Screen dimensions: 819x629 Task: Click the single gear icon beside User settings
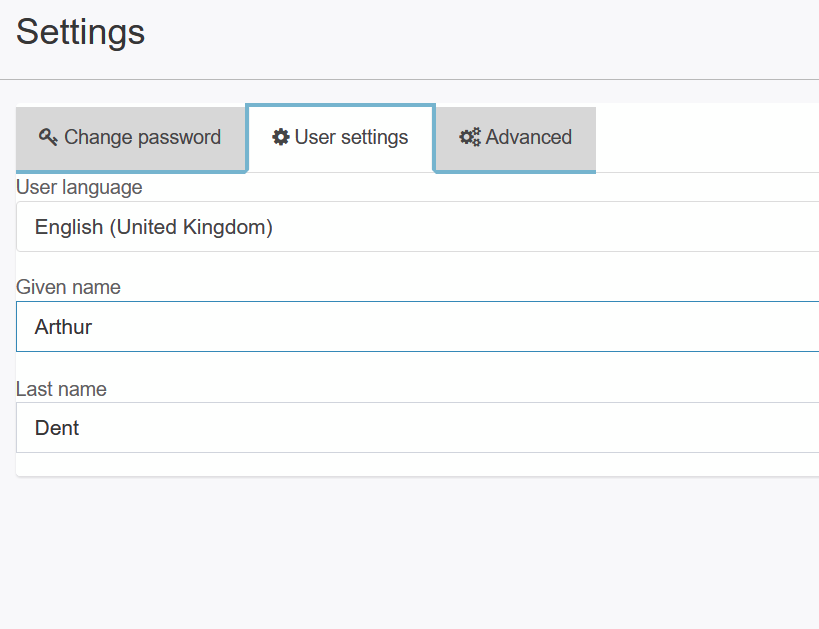tap(280, 137)
